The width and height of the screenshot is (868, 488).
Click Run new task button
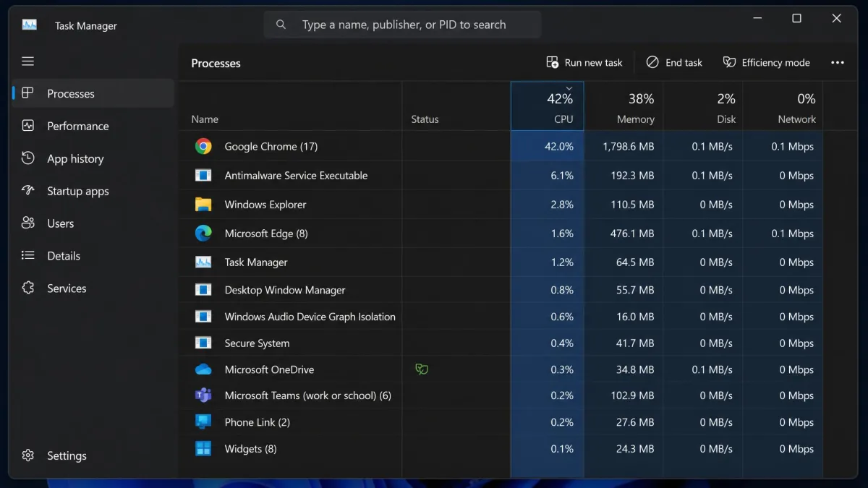[584, 63]
